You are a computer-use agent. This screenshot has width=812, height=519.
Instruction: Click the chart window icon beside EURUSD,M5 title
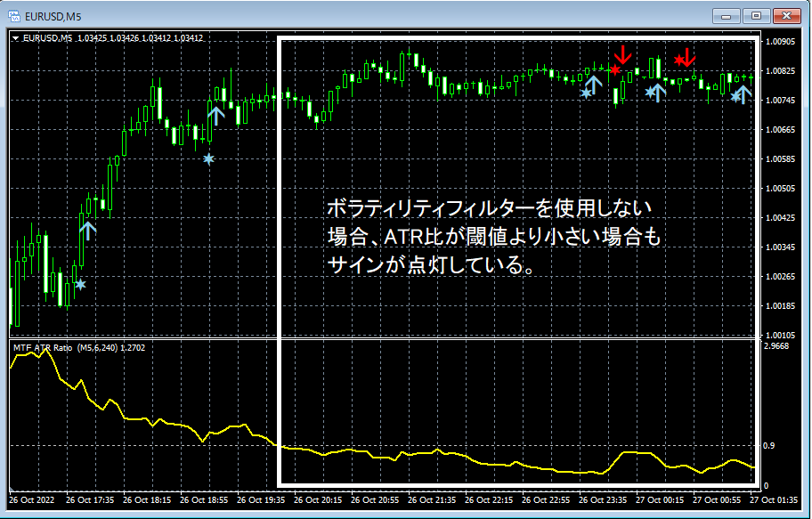14,16
